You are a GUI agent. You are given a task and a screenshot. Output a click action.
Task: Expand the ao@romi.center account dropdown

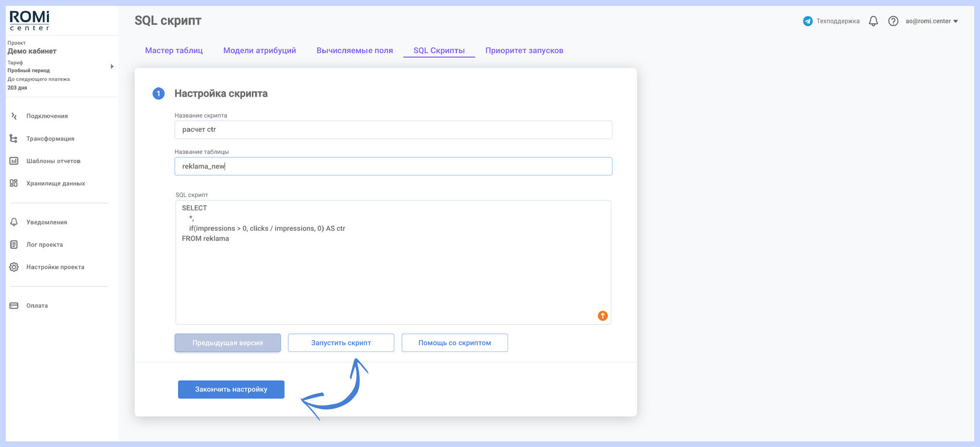[x=932, y=21]
